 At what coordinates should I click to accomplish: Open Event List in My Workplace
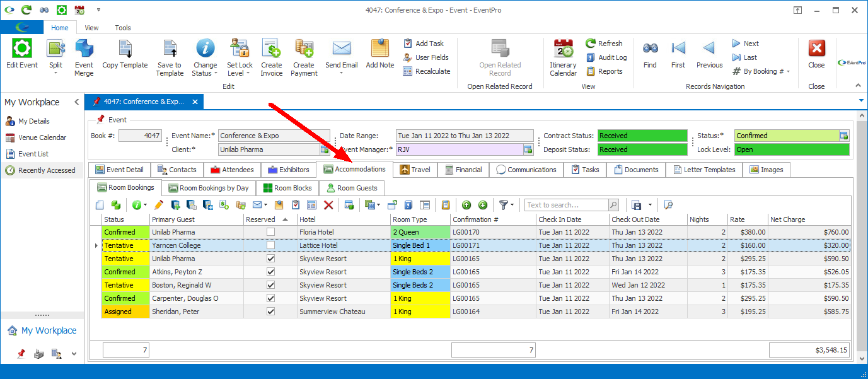click(x=27, y=154)
